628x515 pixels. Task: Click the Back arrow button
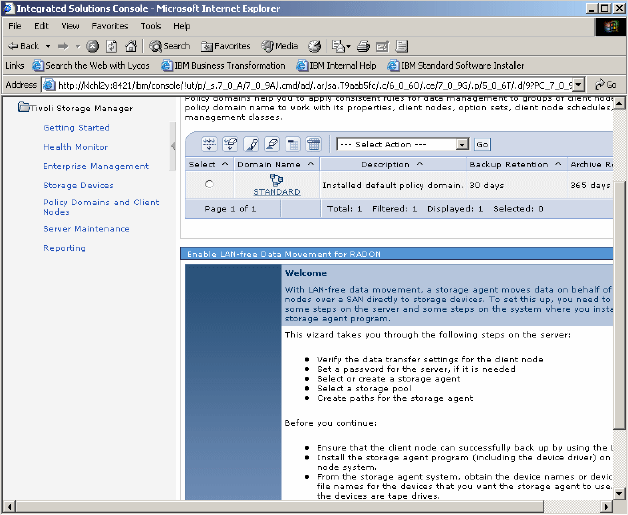coord(23,46)
